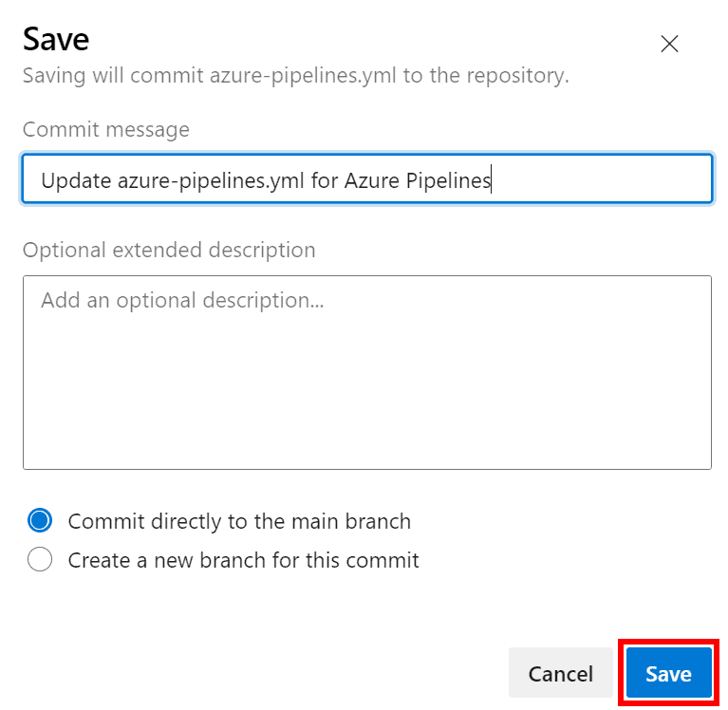Image resolution: width=728 pixels, height=710 pixels.
Task: Place cursor after 'Pipelines' in the commit message
Action: pos(491,179)
